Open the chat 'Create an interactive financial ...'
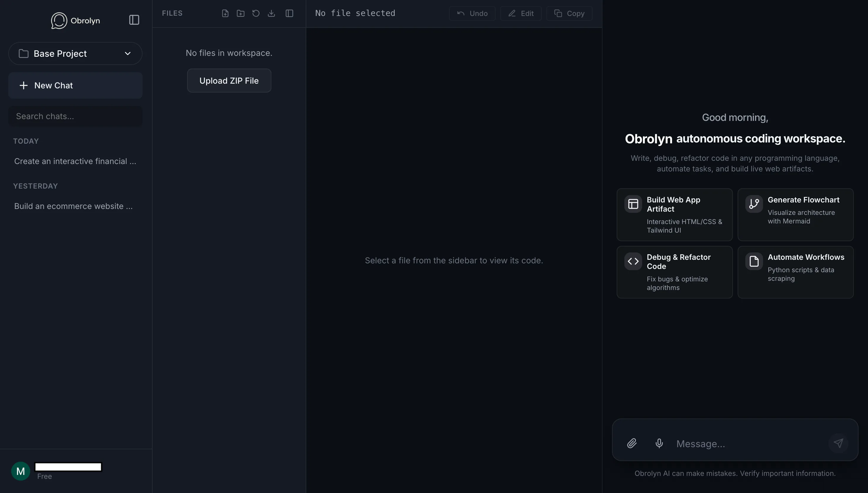The height and width of the screenshot is (493, 868). [x=75, y=161]
